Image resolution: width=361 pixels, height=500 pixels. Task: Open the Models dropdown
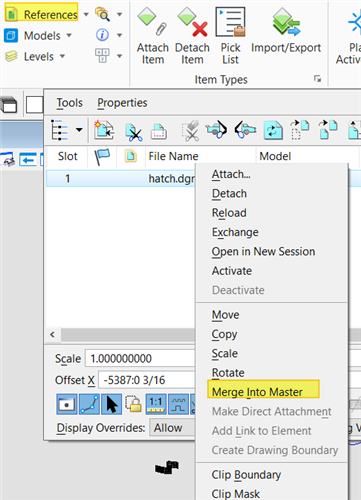coord(69,35)
